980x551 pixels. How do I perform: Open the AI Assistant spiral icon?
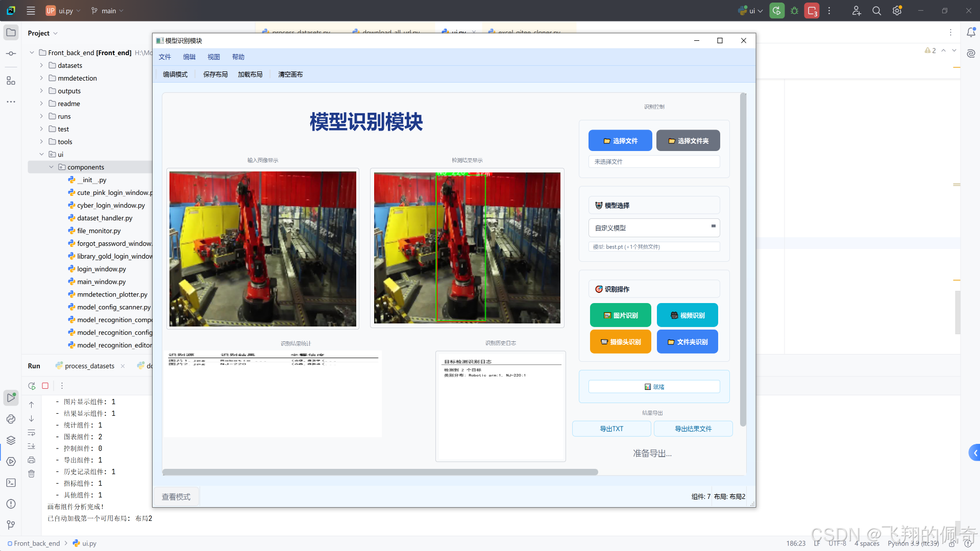[x=971, y=54]
